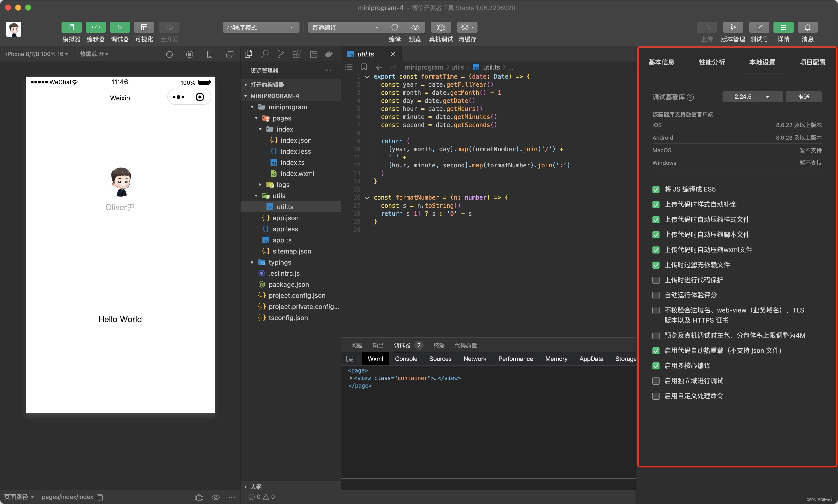Toggle the 模拟器 simulator panel button

pos(71,27)
